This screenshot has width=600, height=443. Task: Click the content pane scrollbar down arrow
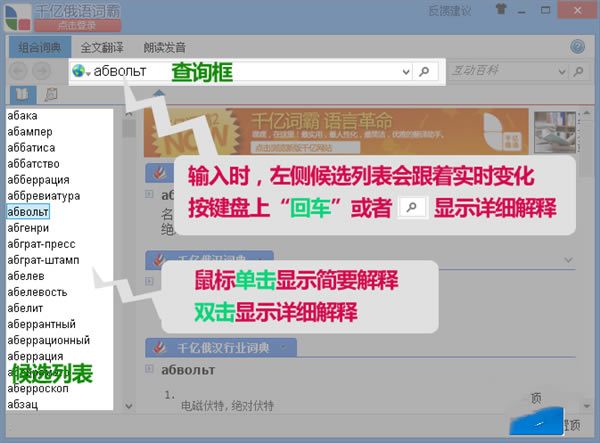pos(587,406)
